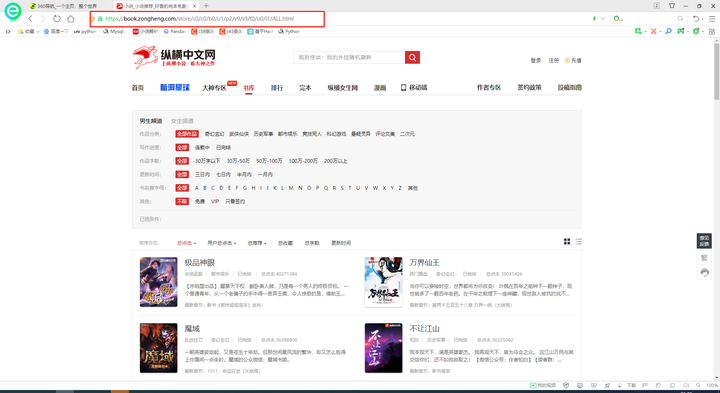720x393 pixels.
Task: Open 极品神眼 book title link
Action: click(x=200, y=263)
